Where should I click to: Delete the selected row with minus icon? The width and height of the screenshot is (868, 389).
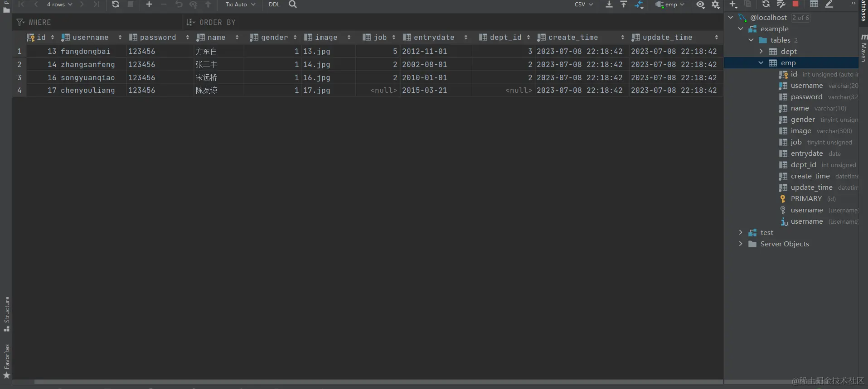click(x=164, y=5)
